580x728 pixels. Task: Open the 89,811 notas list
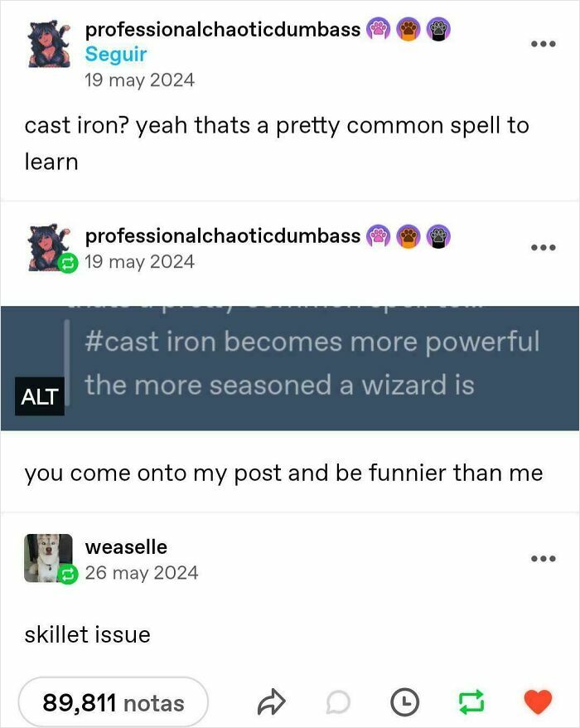113,702
